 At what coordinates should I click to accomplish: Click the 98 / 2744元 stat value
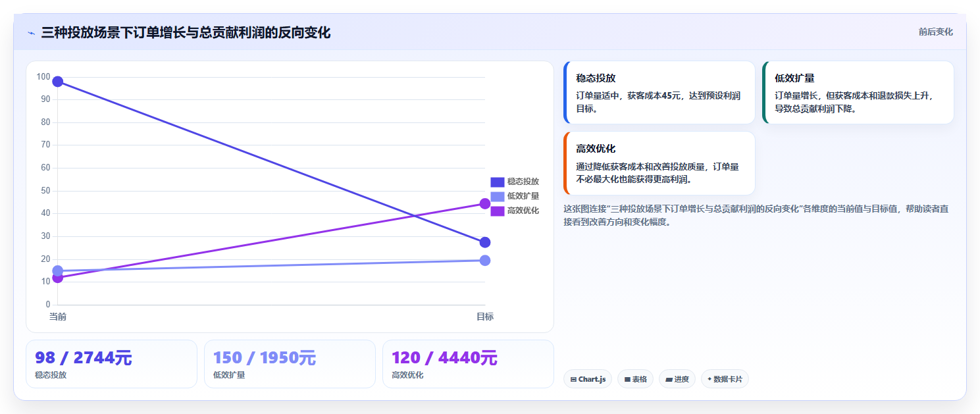coord(84,358)
